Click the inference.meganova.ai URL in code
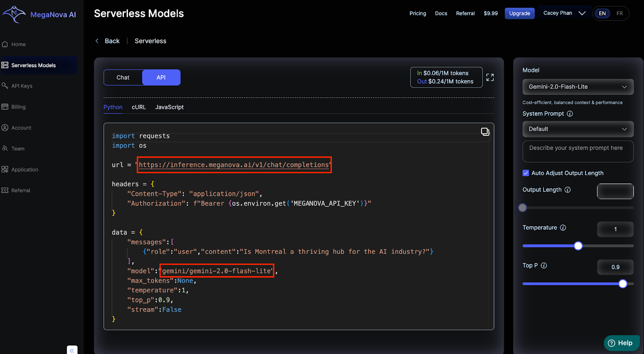The width and height of the screenshot is (644, 354). [x=234, y=165]
